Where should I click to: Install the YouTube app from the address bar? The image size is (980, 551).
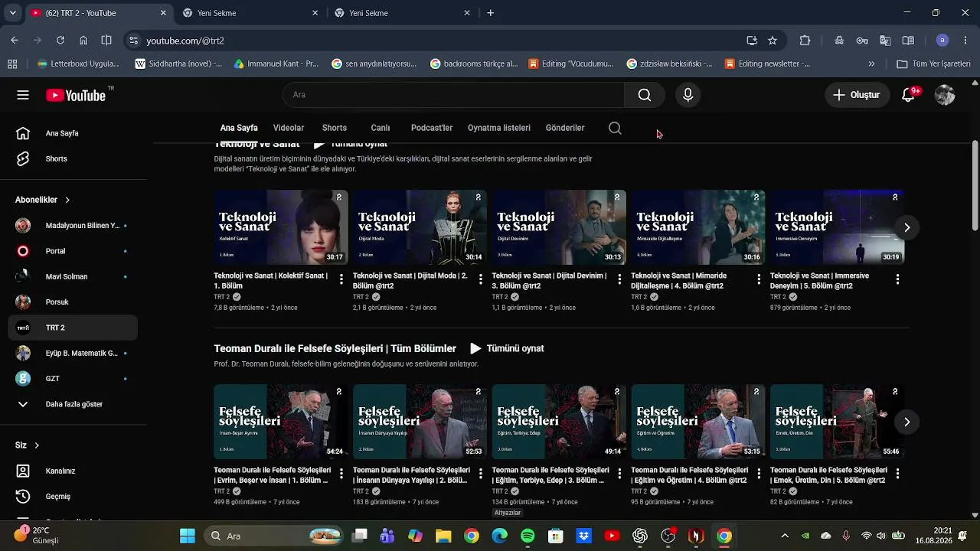[752, 41]
